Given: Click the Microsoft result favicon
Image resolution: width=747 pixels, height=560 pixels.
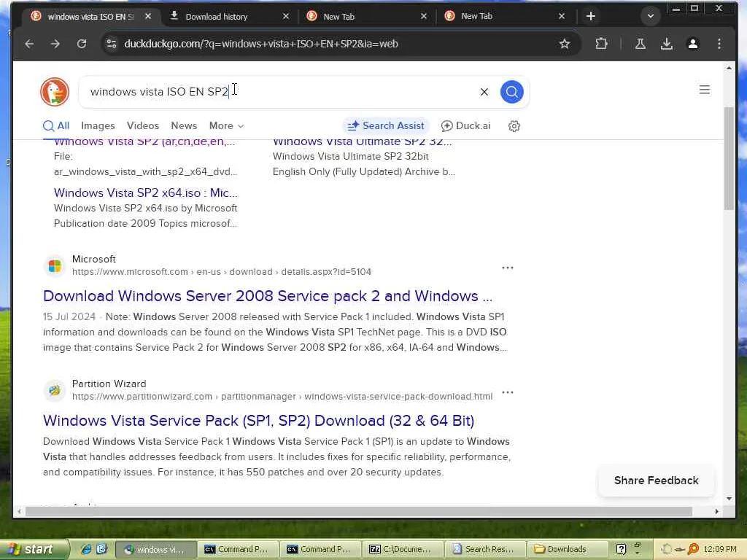Looking at the screenshot, I should coord(55,265).
